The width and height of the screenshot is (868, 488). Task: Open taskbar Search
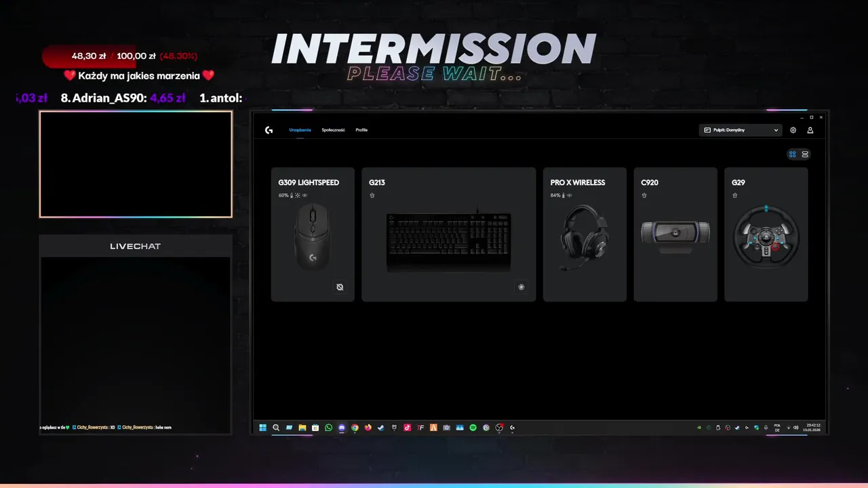[276, 428]
